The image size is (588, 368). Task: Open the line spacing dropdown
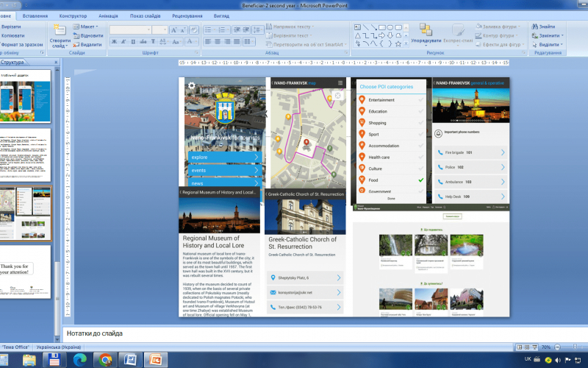(258, 30)
